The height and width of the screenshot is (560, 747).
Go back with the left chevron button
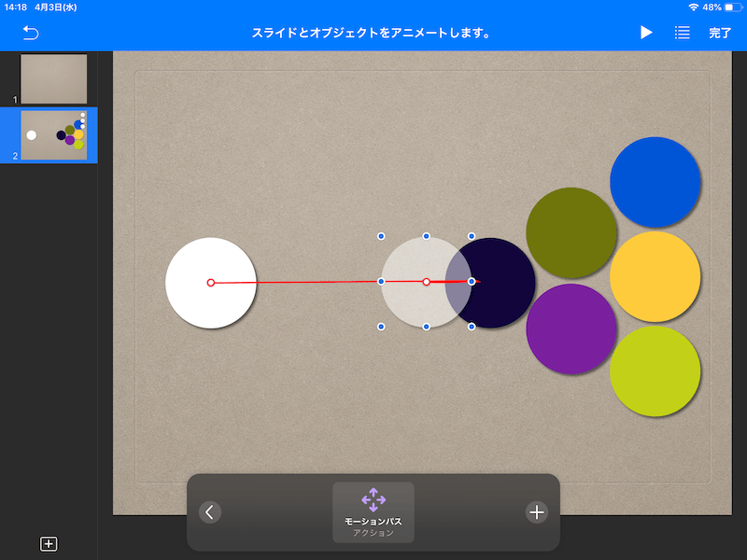tap(209, 512)
